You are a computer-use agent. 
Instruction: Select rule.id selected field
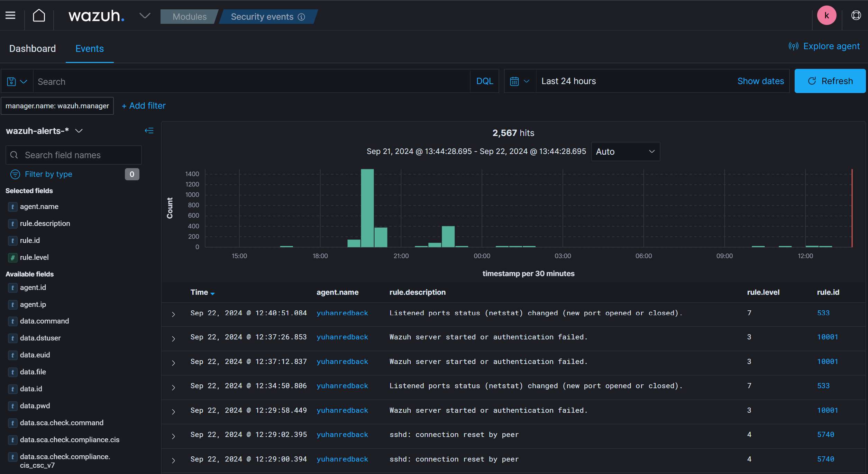(x=30, y=240)
